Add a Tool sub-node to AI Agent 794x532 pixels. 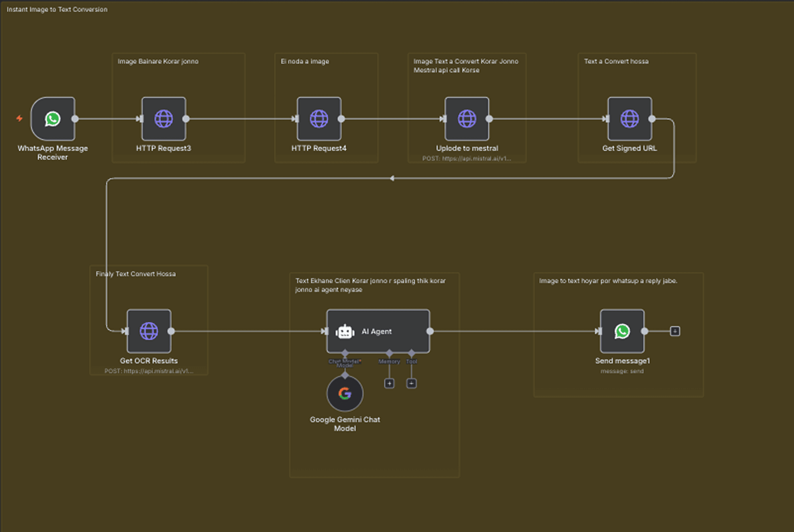tap(411, 383)
